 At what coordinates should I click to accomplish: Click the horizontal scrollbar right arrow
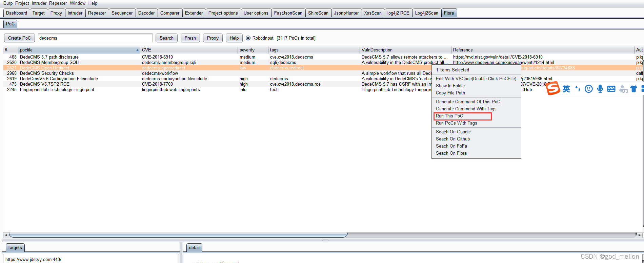point(639,235)
